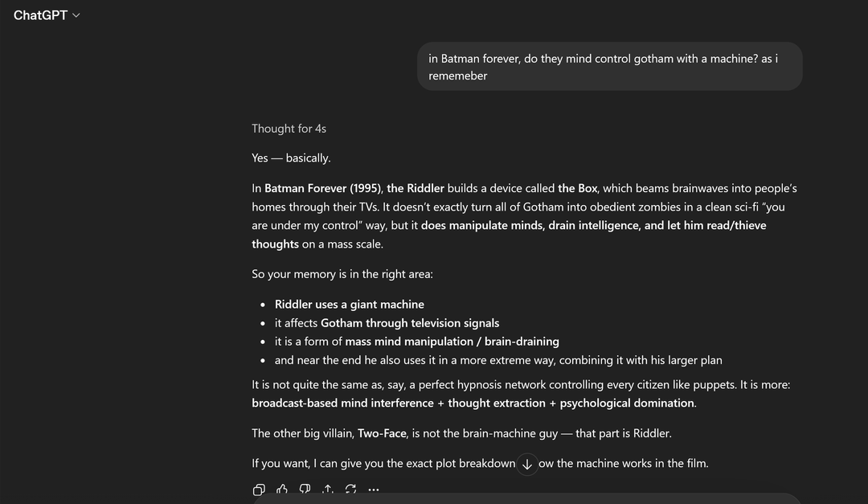
Task: Click the "Yes — basically." line
Action: click(x=291, y=158)
